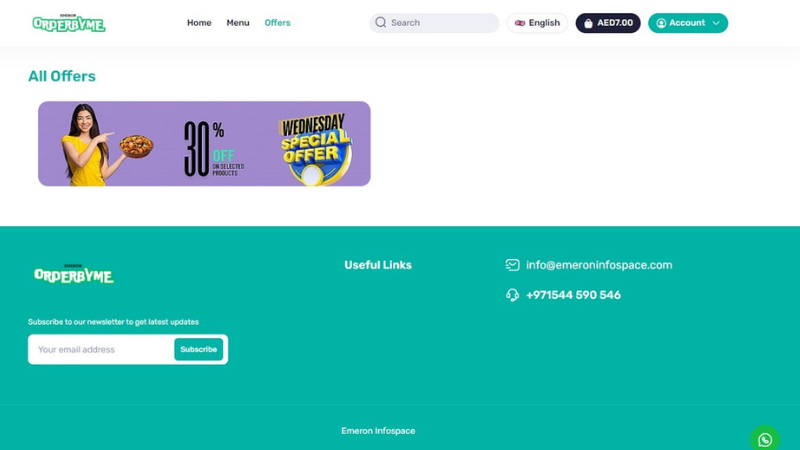Click the headset support icon in footer
This screenshot has height=450, width=800.
[x=512, y=295]
